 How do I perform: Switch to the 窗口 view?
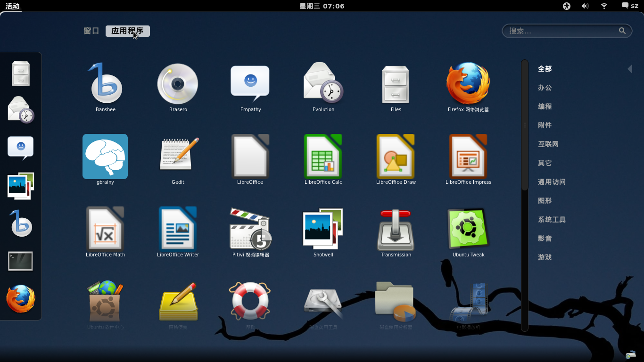point(91,31)
